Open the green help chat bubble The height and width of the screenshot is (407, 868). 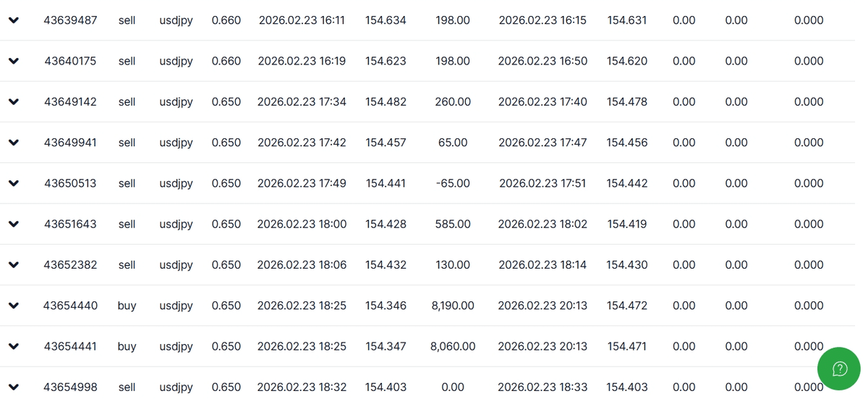(x=839, y=369)
